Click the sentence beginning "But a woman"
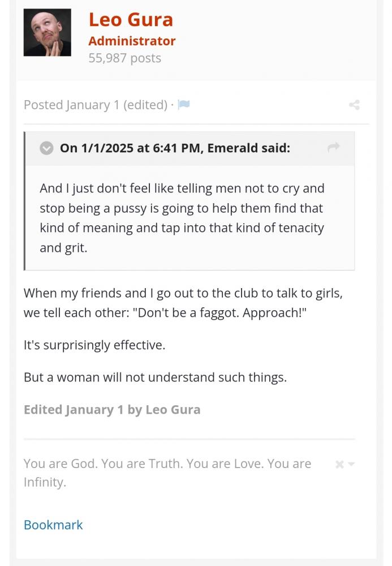 click(x=155, y=377)
